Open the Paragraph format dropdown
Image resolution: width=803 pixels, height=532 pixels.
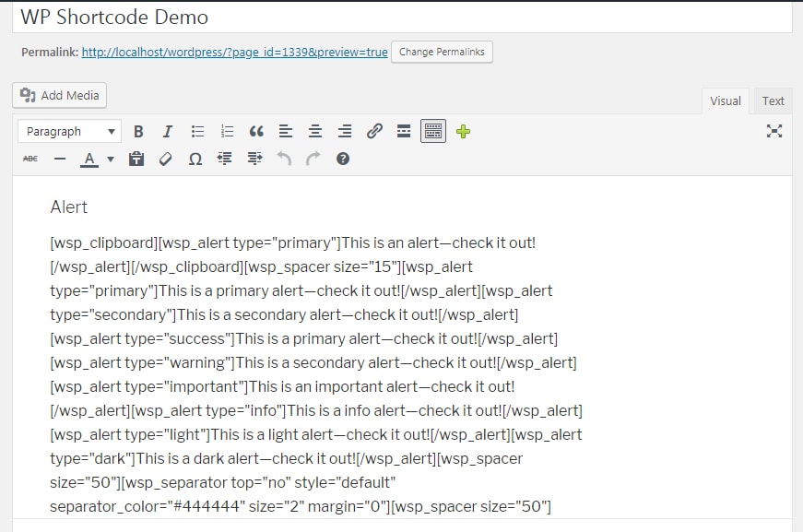pos(70,132)
